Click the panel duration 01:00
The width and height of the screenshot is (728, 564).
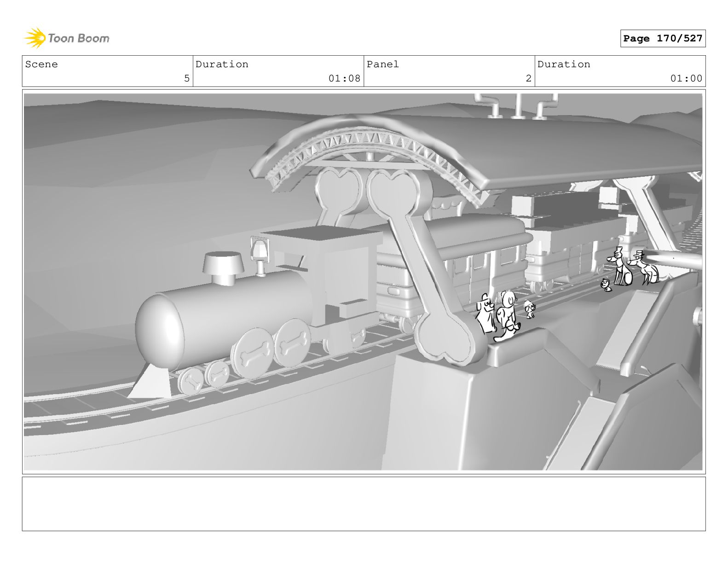(686, 78)
